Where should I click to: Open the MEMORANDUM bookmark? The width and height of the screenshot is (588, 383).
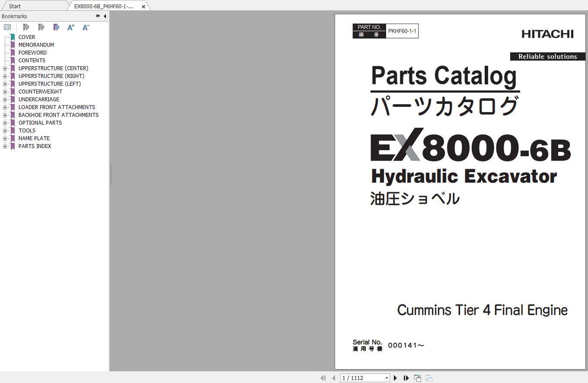click(x=36, y=45)
